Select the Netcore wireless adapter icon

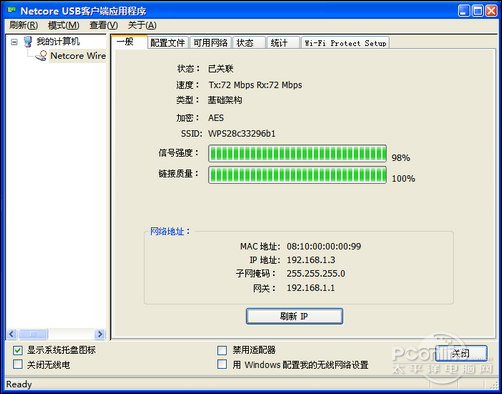pos(42,55)
